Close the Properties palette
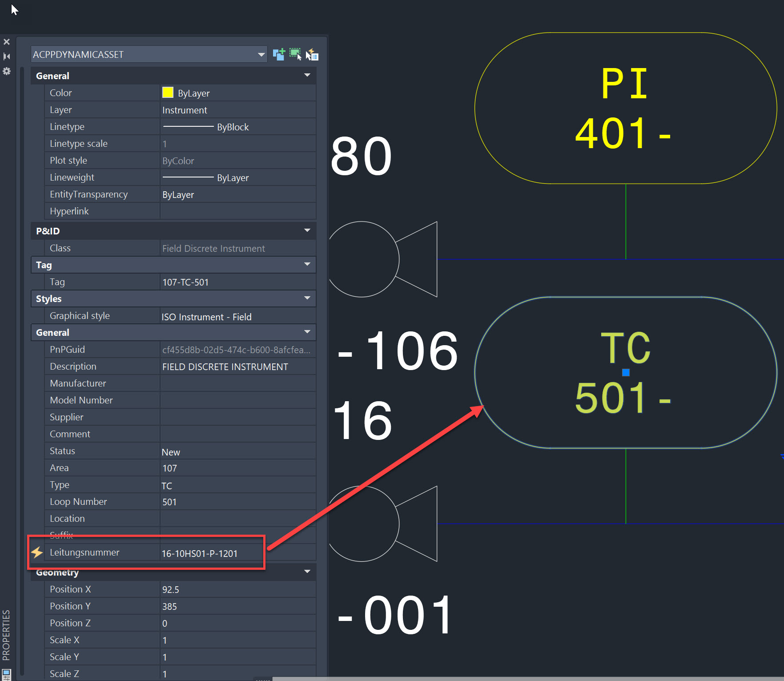 tap(7, 41)
